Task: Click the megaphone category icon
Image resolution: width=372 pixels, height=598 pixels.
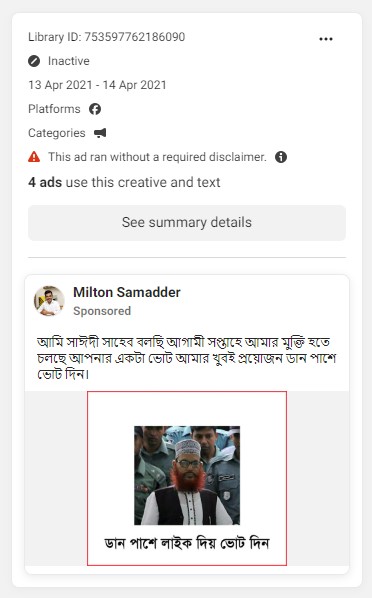Action: 100,133
